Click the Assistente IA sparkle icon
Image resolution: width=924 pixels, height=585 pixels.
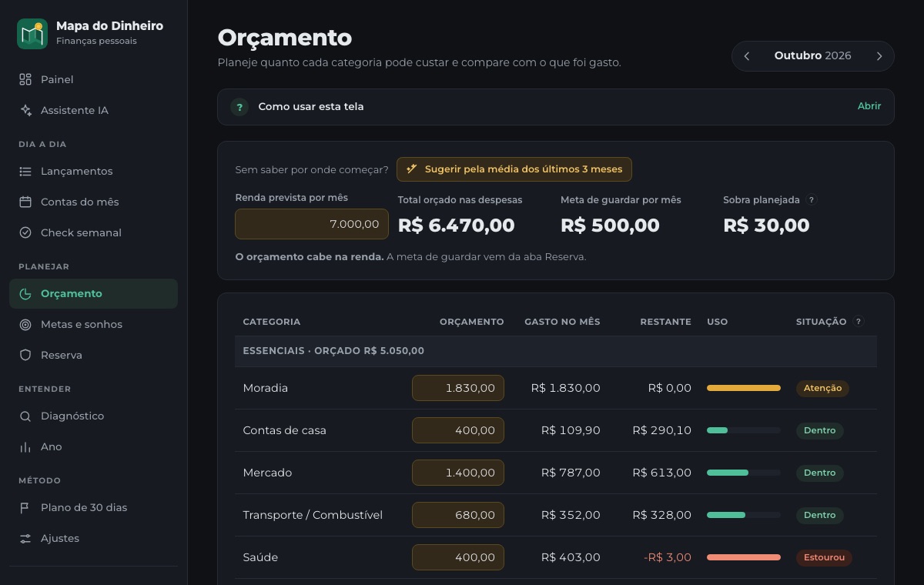[25, 110]
